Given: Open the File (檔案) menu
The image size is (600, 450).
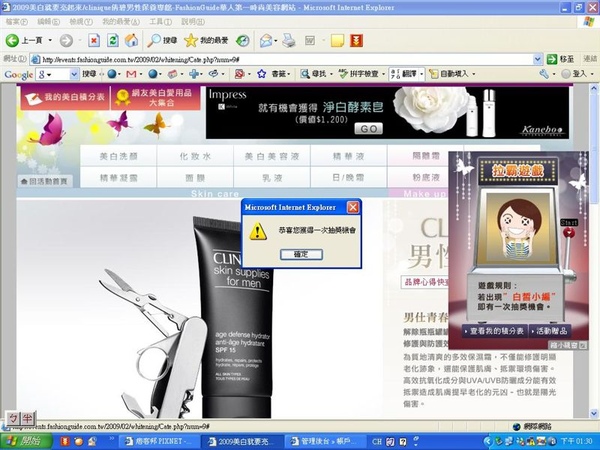Looking at the screenshot, I should click(16, 22).
